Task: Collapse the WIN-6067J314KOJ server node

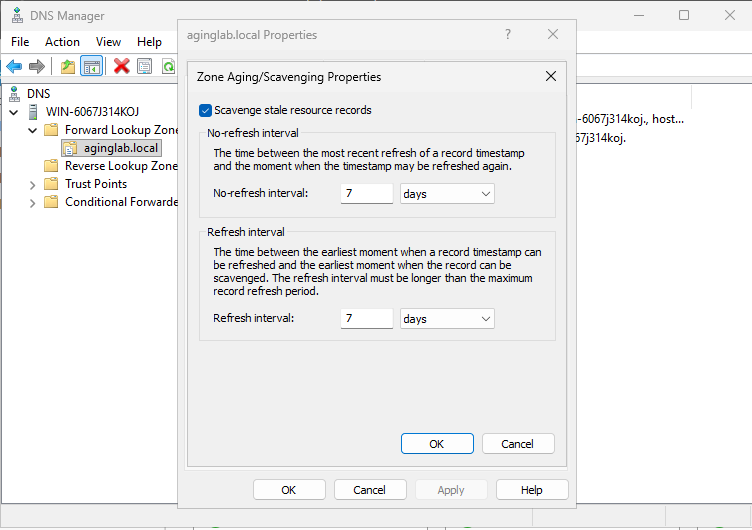Action: 14,112
